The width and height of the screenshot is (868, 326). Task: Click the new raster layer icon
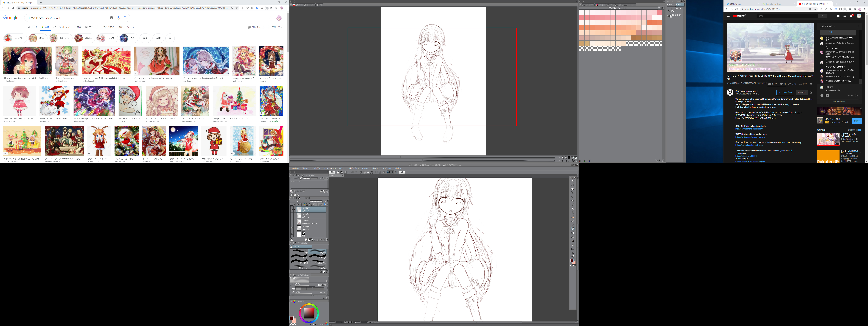(x=306, y=240)
